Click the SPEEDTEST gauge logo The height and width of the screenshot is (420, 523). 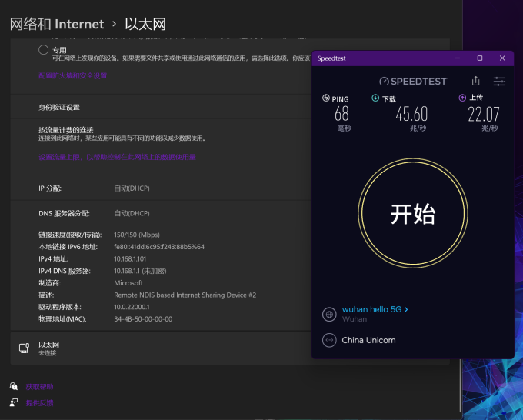coord(414,81)
